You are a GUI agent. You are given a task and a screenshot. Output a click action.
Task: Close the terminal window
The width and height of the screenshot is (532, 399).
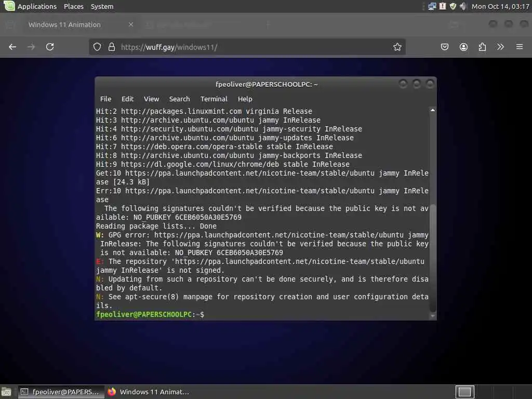click(430, 84)
